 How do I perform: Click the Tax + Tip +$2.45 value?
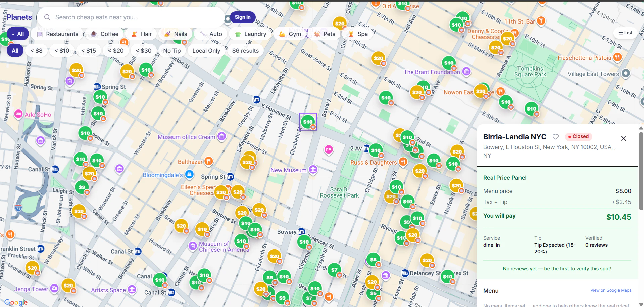pyautogui.click(x=622, y=202)
